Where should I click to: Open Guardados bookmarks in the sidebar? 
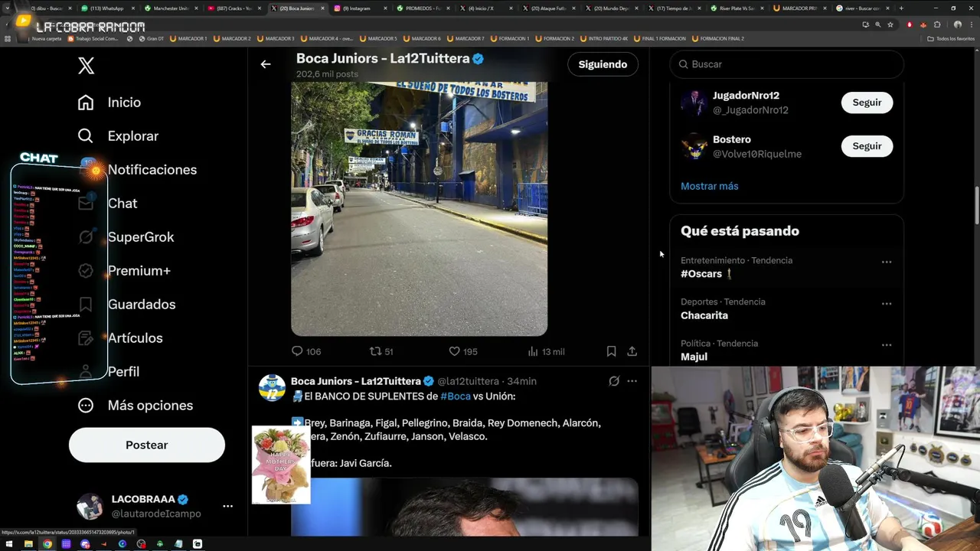(x=126, y=305)
